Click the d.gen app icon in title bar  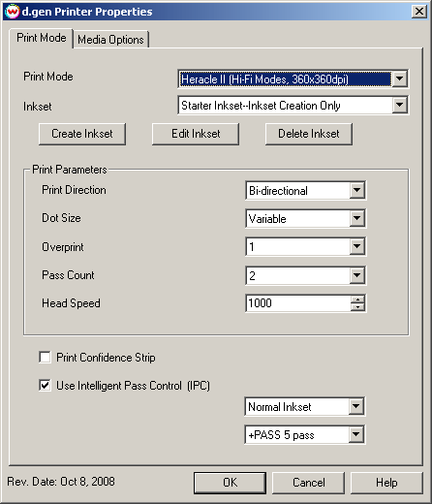coord(13,12)
